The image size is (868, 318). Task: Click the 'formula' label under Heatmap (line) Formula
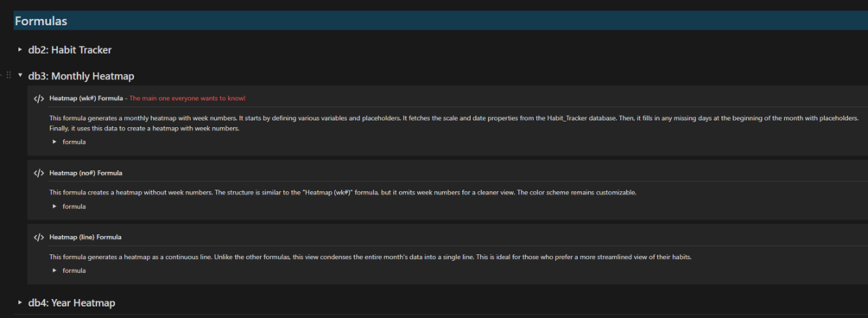coord(74,271)
